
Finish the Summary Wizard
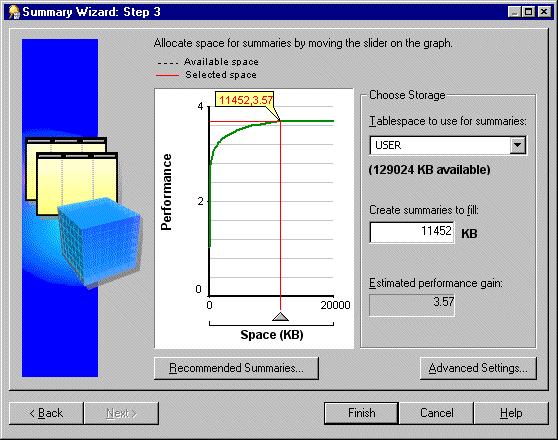(362, 413)
